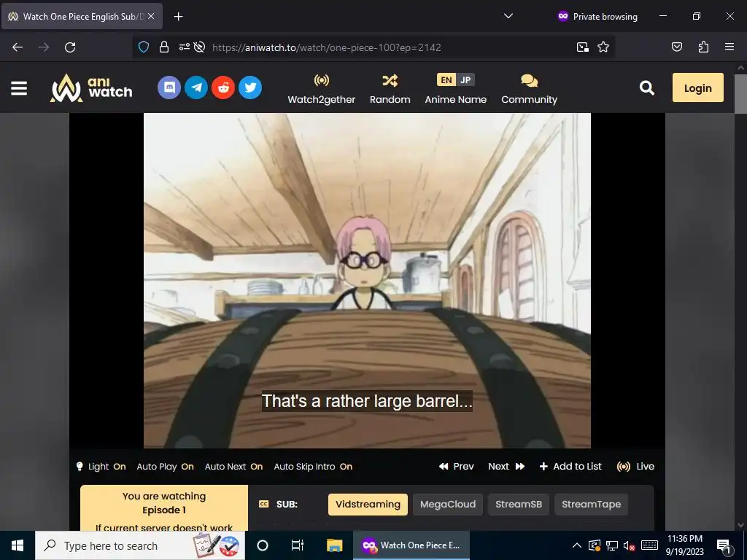Select the Watch One Piece tab
The height and width of the screenshot is (560, 747).
(82, 16)
